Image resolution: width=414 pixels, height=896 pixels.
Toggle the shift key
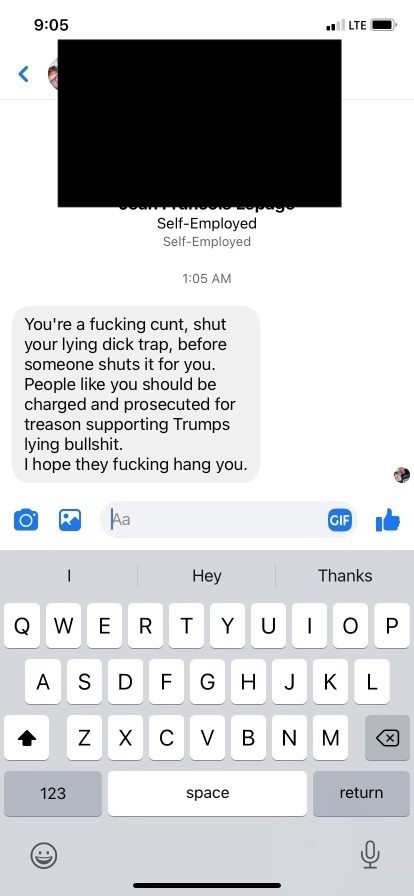pyautogui.click(x=26, y=738)
